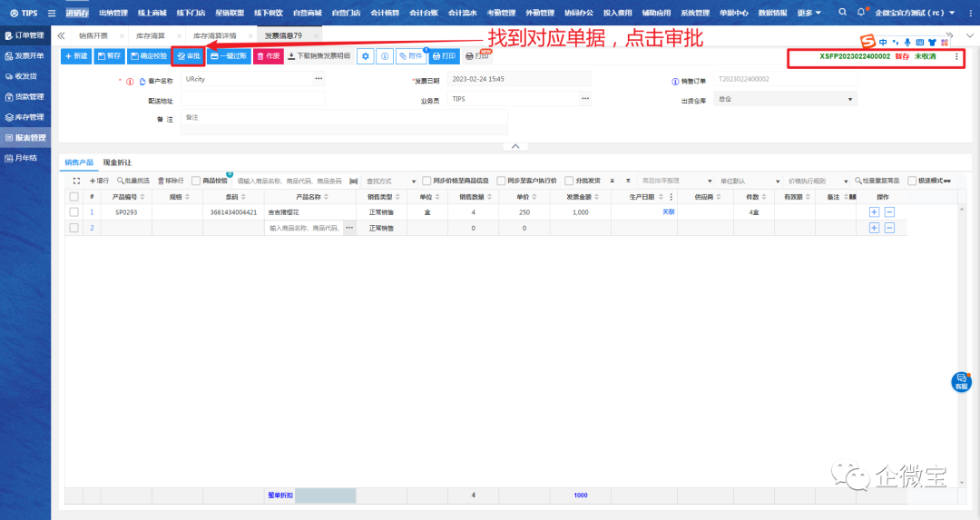Click the blue 客服 customer service bubble
Screen dimensions: 980x520
[x=961, y=382]
